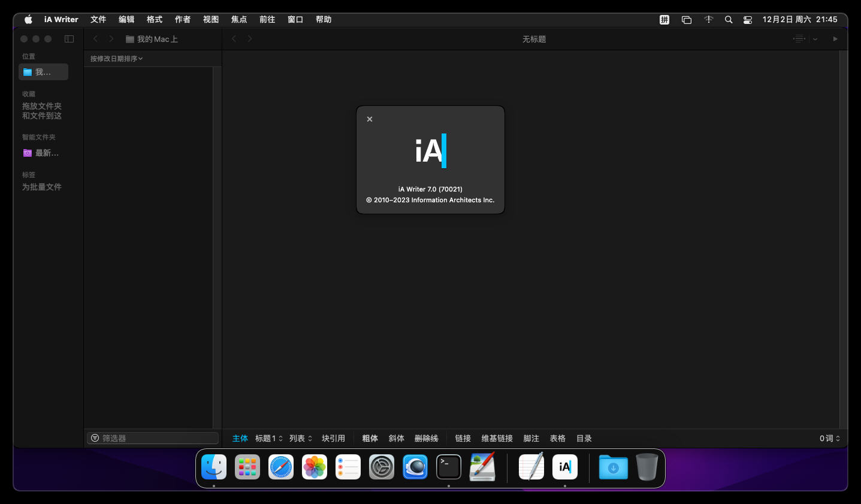
Task: Go forward in the file list navigation
Action: point(111,39)
